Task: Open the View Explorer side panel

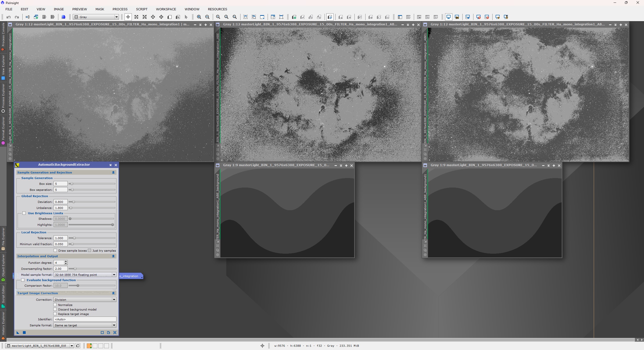Action: [x=3, y=67]
